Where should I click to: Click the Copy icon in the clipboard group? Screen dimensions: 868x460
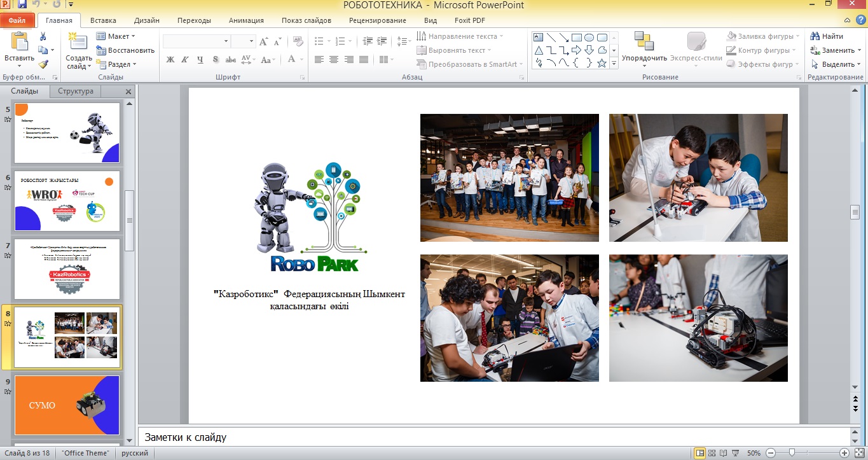[43, 50]
